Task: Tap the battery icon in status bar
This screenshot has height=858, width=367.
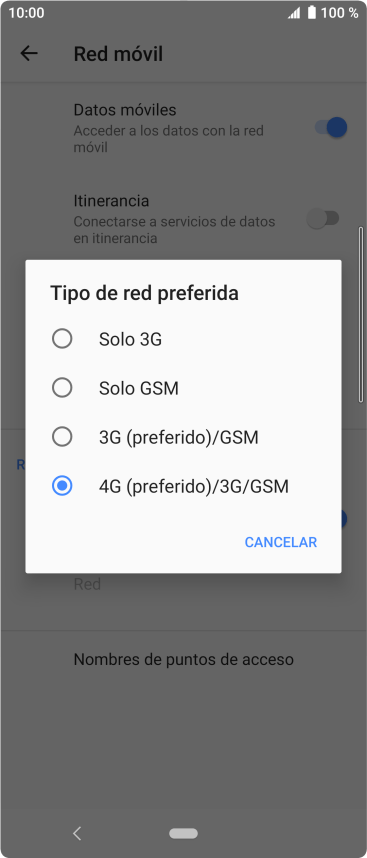Action: click(x=311, y=13)
